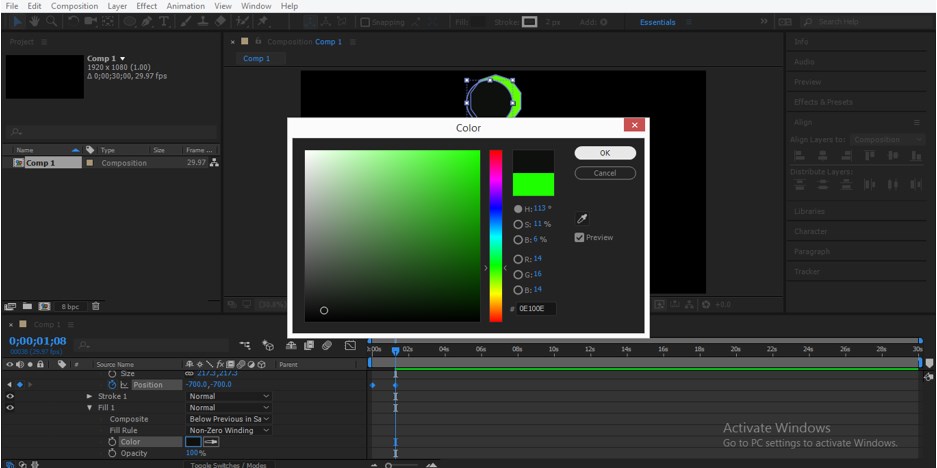Screen dimensions: 937x468
Task: Hide Fill 1 with its eye icon
Action: pyautogui.click(x=10, y=408)
